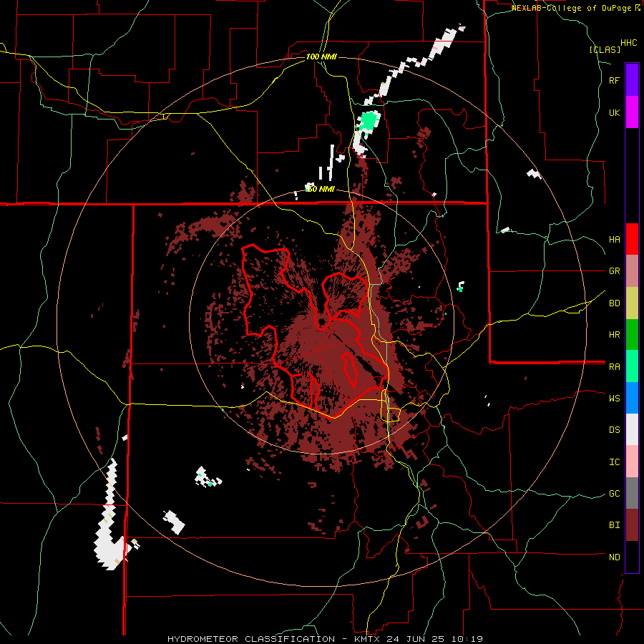Viewport: 644px width, 644px height.
Task: Click the 'GR' legend label
Action: (614, 271)
